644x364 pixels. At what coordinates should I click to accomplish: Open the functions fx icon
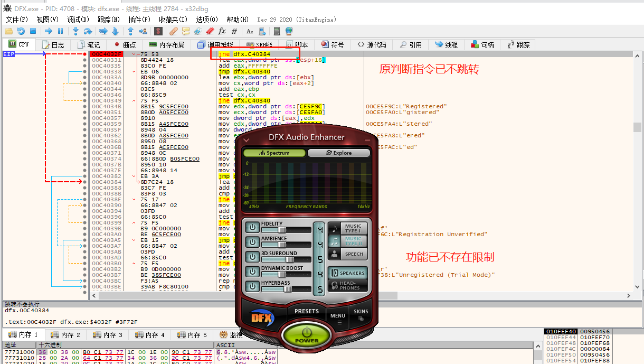[222, 31]
